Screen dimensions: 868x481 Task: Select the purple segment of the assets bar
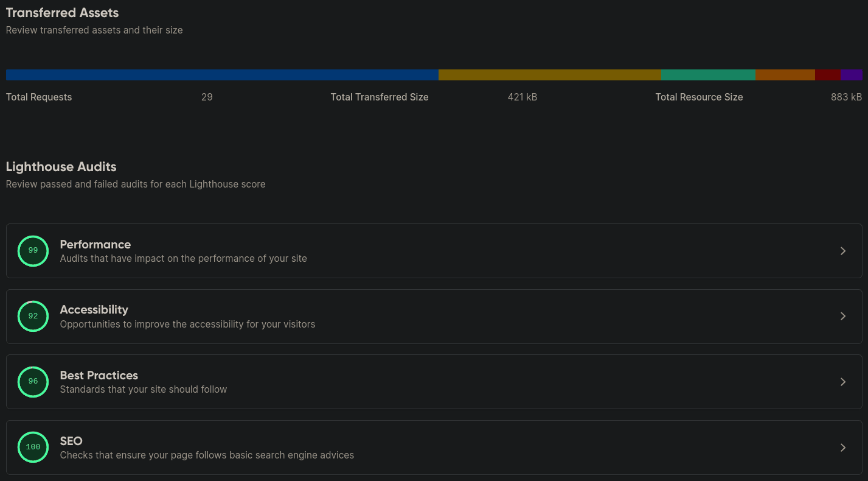point(851,75)
